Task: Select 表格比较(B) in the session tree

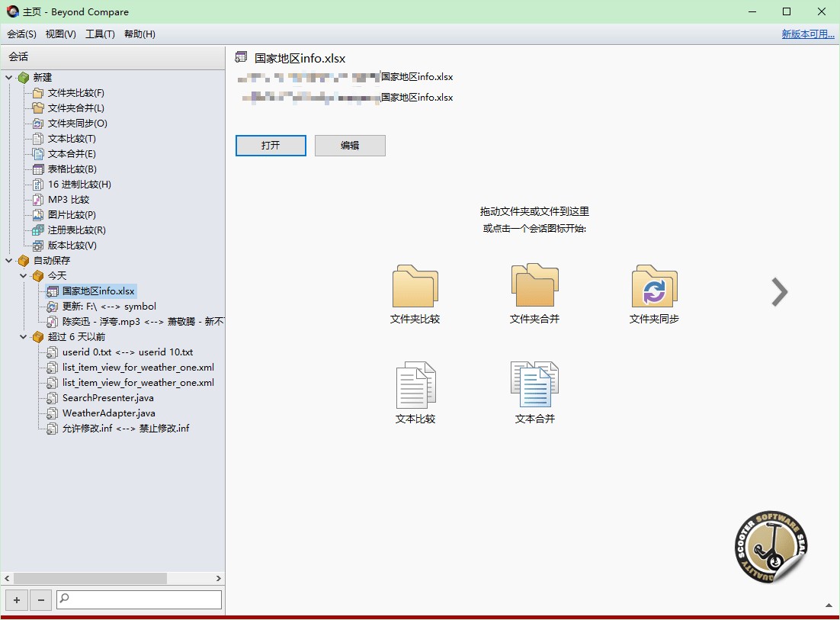Action: 72,169
